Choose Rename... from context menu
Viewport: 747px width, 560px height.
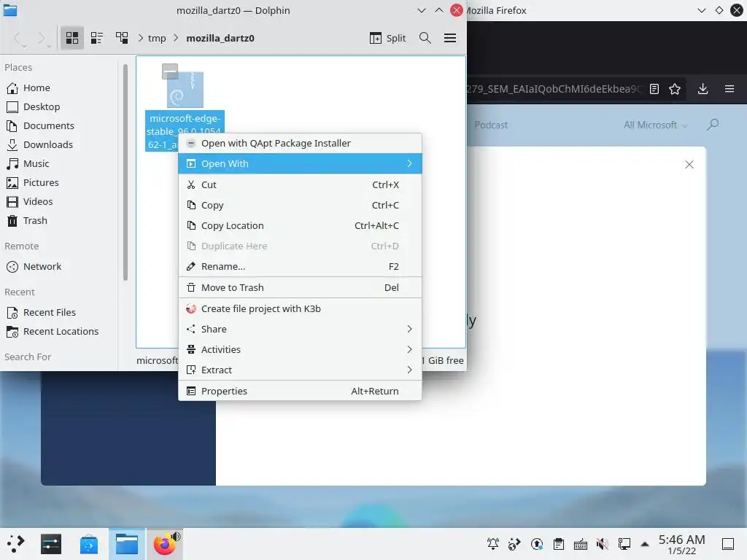[300, 267]
